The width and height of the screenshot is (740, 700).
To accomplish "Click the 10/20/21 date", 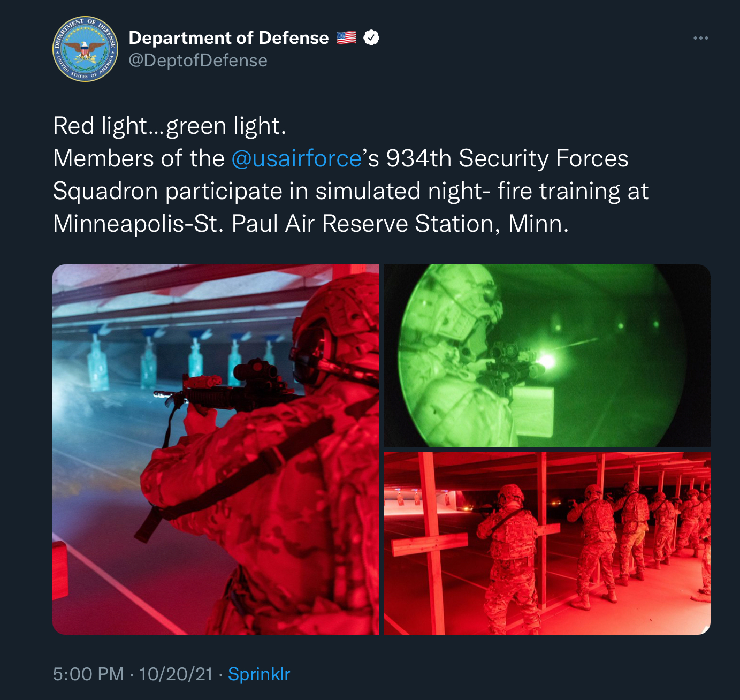I will point(176,674).
